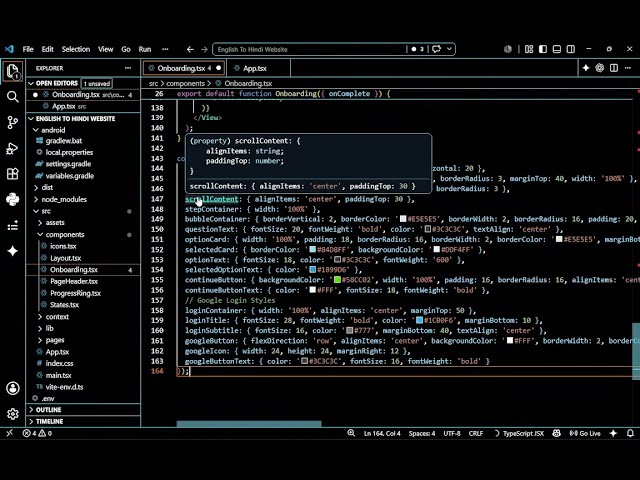The image size is (640, 480).
Task: Click the #58CC02 green color swatch
Action: pyautogui.click(x=338, y=280)
